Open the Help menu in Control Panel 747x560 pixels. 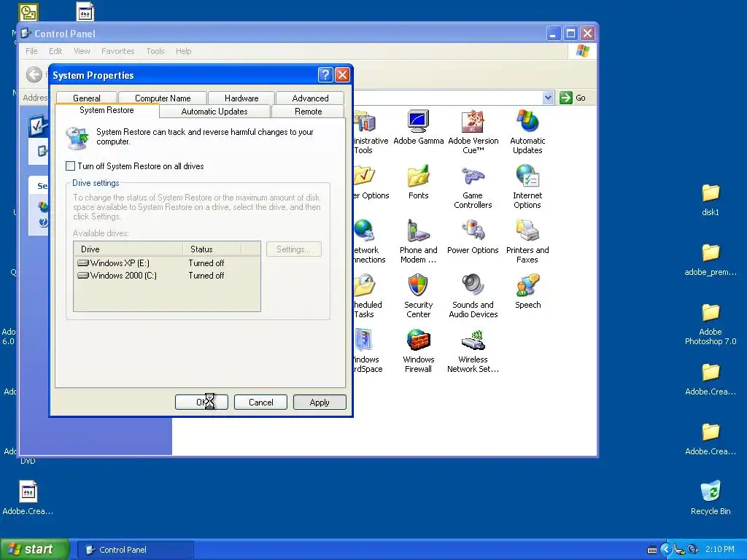pyautogui.click(x=183, y=51)
